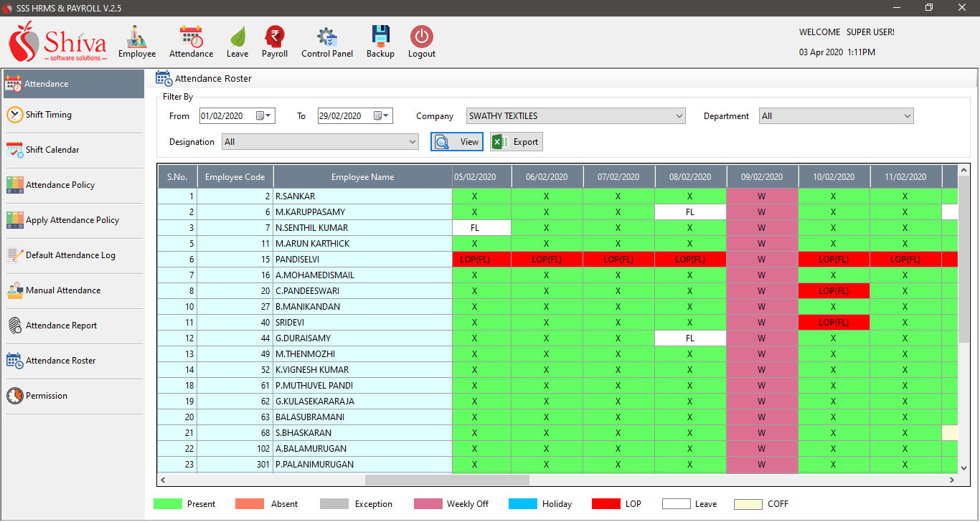Expand the Department dropdown
Viewport: 980px width, 522px height.
tap(907, 116)
